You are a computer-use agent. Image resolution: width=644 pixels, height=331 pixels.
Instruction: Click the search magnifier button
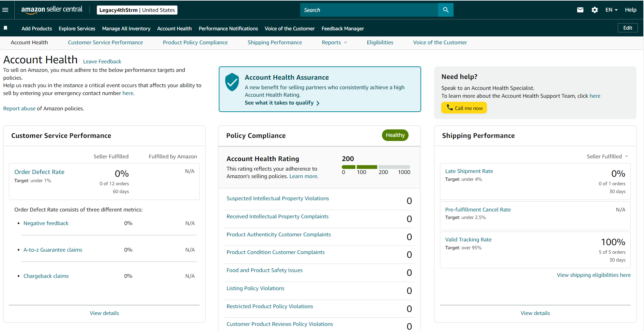446,10
